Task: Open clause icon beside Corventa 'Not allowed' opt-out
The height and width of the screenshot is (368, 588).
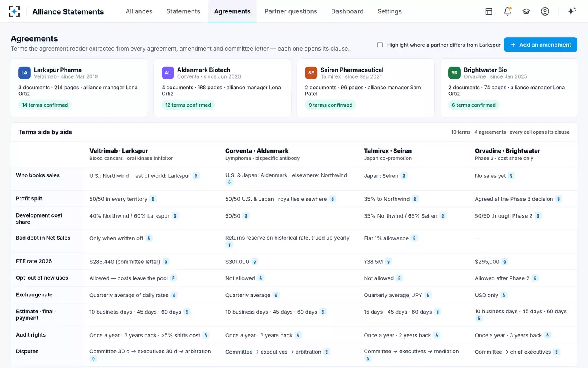Action: click(x=261, y=278)
